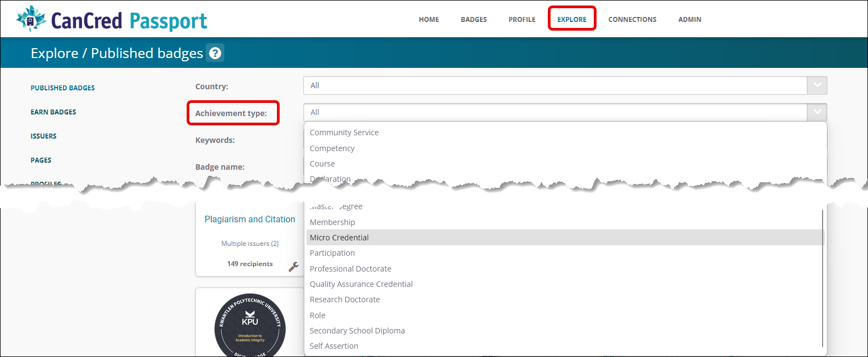Open the Badges menu
Screen dimensions: 868x357
click(473, 20)
